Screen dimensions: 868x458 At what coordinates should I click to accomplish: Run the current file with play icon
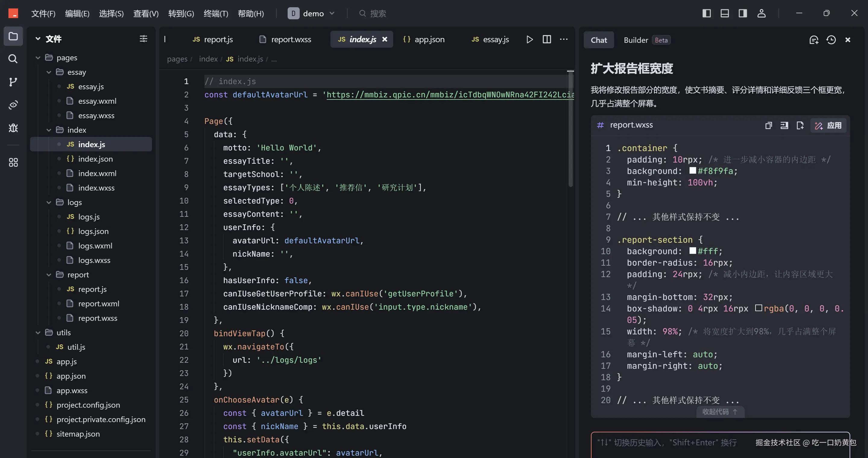point(529,39)
